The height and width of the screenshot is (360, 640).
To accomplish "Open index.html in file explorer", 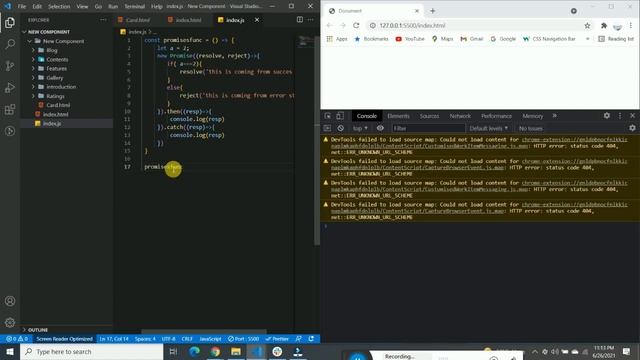I will (x=56, y=114).
